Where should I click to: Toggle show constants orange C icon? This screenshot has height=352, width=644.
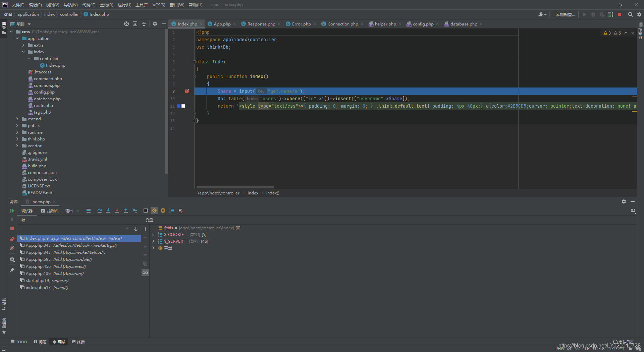pos(154,211)
